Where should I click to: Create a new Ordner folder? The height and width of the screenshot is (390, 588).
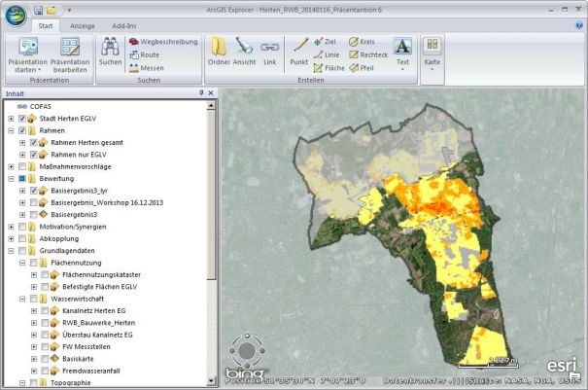(219, 52)
